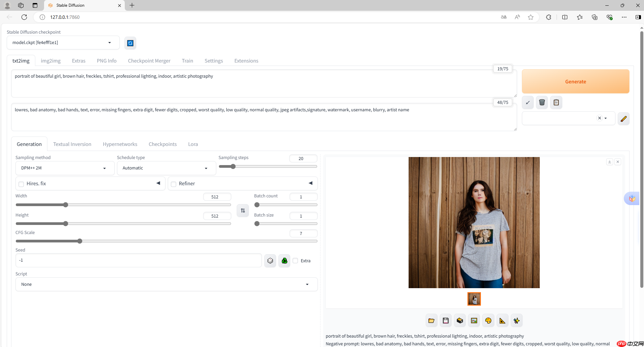This screenshot has width=644, height=347.
Task: Enable the Hires. fix checkbox
Action: click(x=21, y=184)
